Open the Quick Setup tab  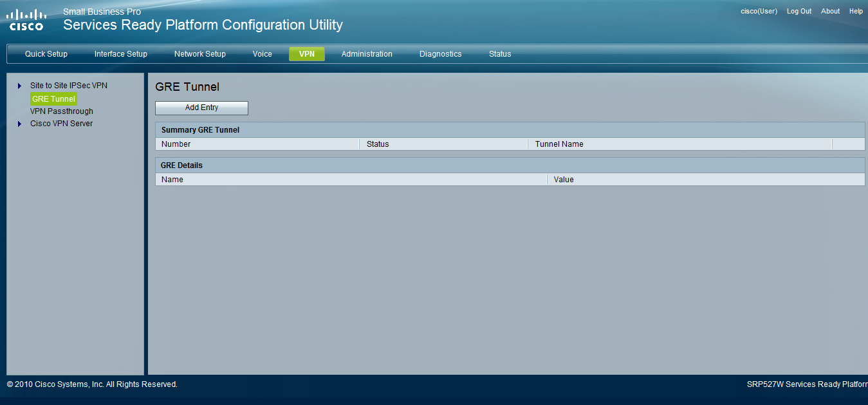point(46,54)
